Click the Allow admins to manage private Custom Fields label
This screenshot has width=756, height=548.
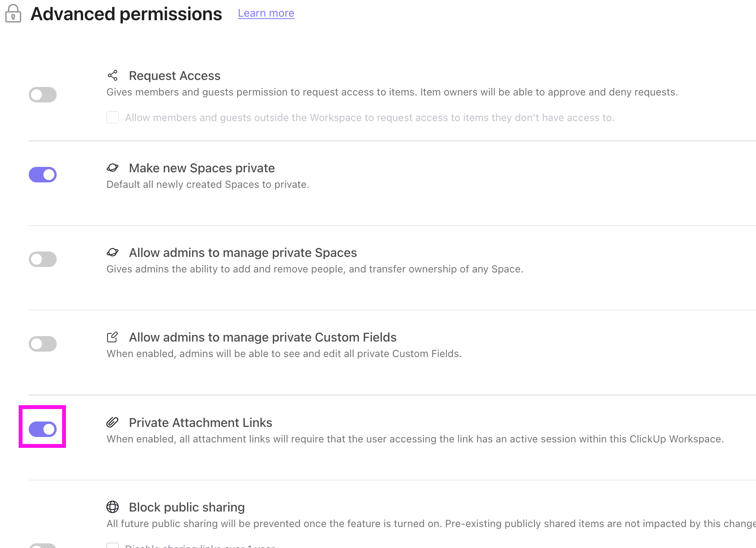(263, 337)
